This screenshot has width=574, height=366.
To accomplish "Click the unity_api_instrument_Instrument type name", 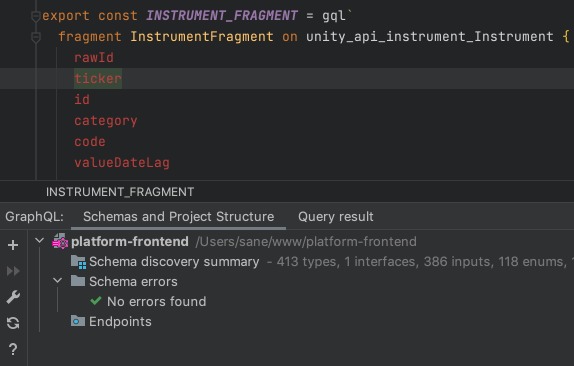I will [430, 37].
